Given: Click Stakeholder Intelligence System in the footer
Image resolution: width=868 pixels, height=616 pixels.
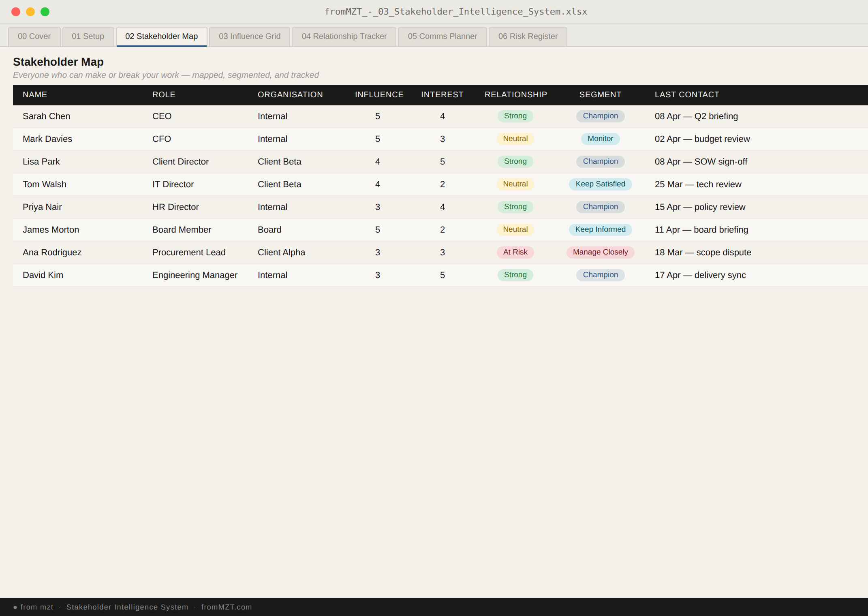Looking at the screenshot, I should coord(127,607).
